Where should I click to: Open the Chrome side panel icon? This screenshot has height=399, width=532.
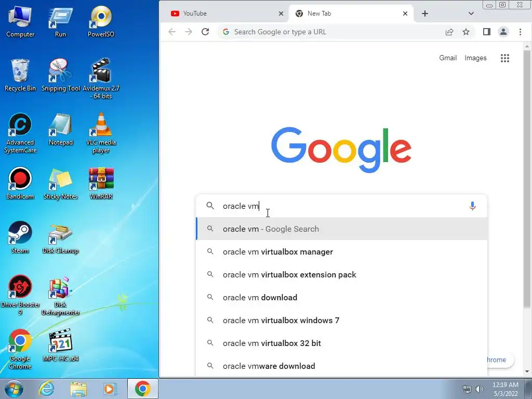[486, 32]
